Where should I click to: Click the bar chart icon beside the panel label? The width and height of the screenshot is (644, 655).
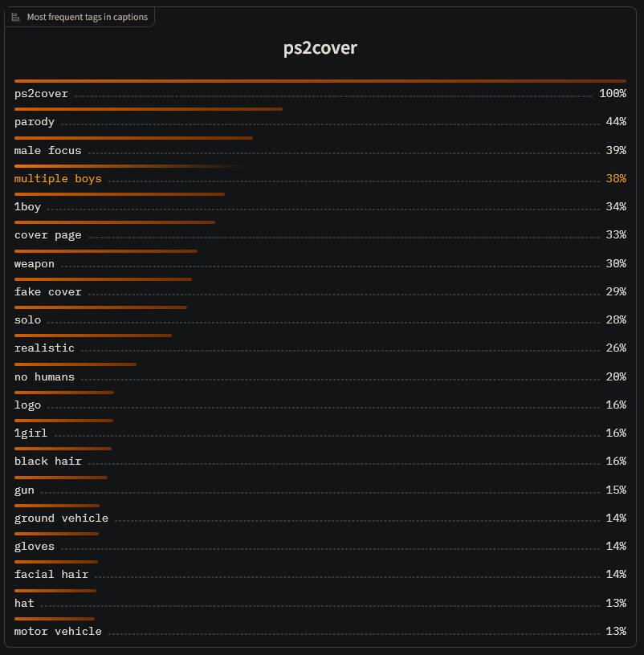pos(15,17)
